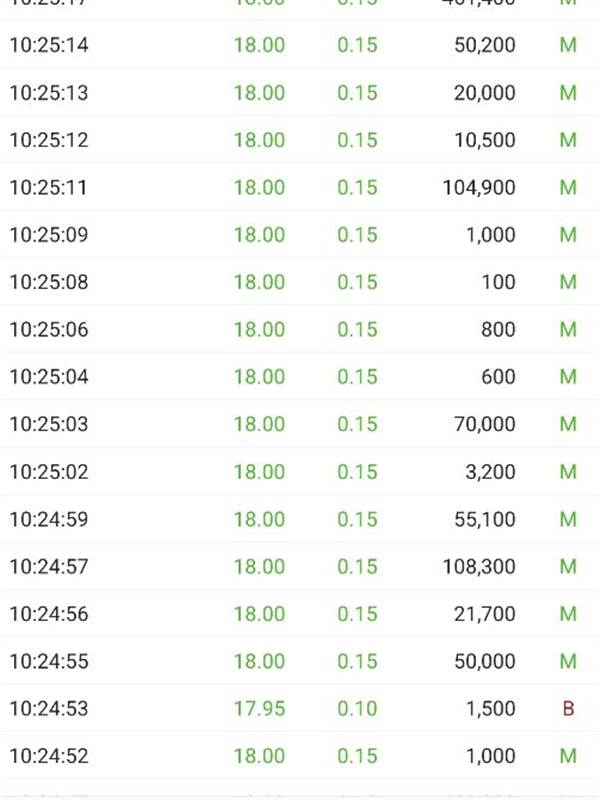600x800 pixels.
Task: Select the red B marker at 10:24:53
Action: click(568, 709)
